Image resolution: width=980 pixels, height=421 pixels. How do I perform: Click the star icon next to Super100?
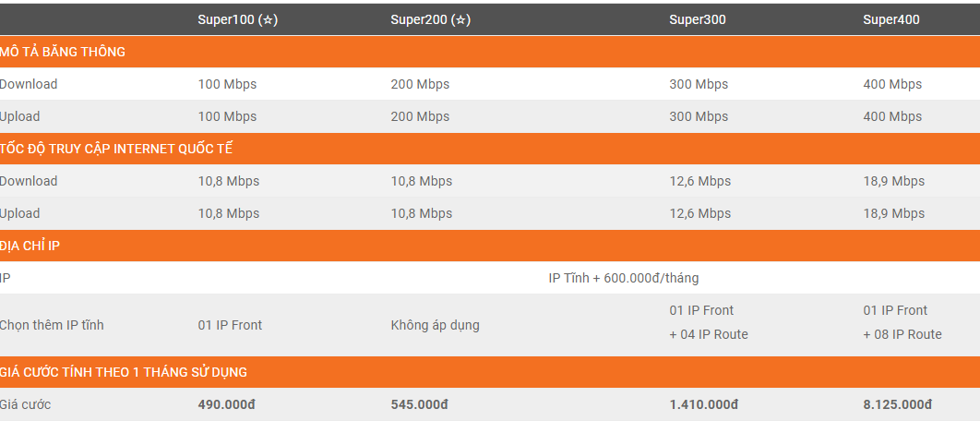point(268,20)
